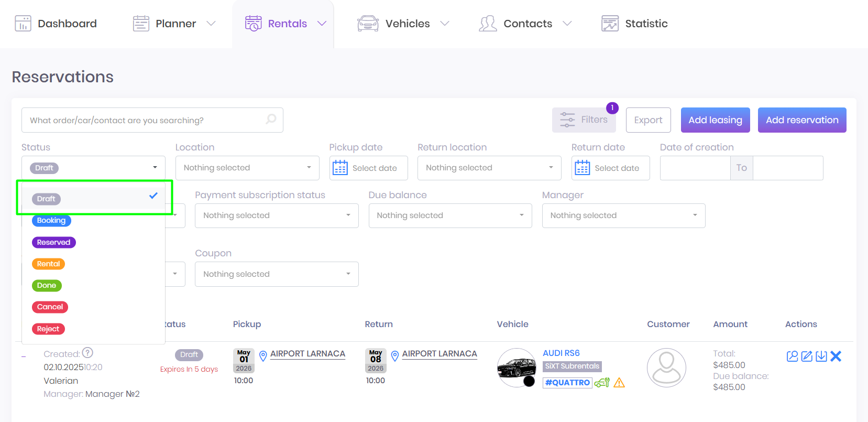
Task: Deselect the checked Draft status option
Action: point(94,198)
